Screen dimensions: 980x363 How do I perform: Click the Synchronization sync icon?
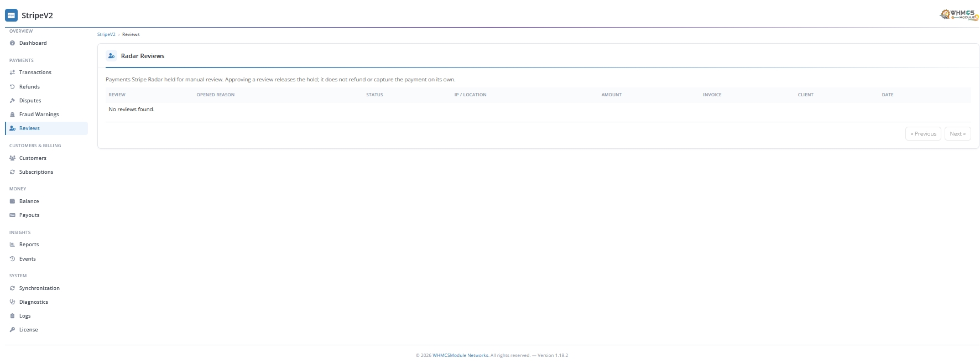coord(12,288)
